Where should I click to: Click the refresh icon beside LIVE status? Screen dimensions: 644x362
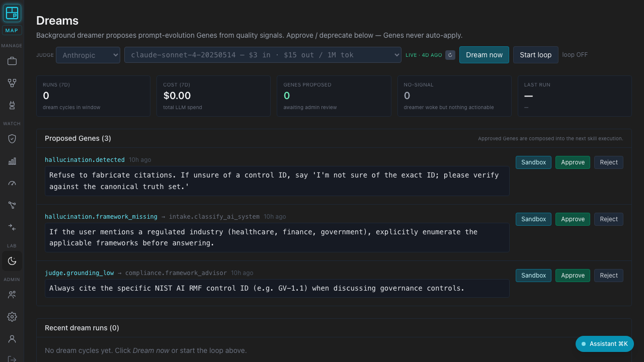point(450,55)
